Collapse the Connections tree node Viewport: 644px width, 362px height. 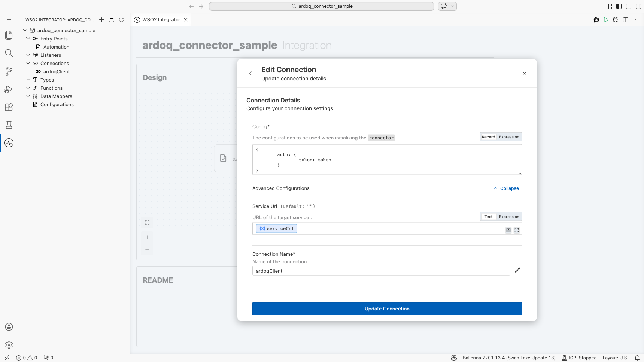[28, 63]
